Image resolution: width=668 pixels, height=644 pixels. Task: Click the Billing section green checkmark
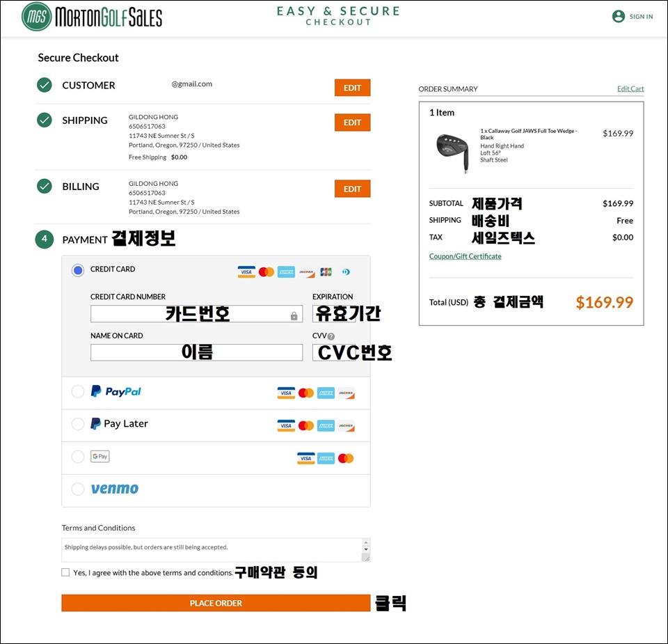point(45,187)
